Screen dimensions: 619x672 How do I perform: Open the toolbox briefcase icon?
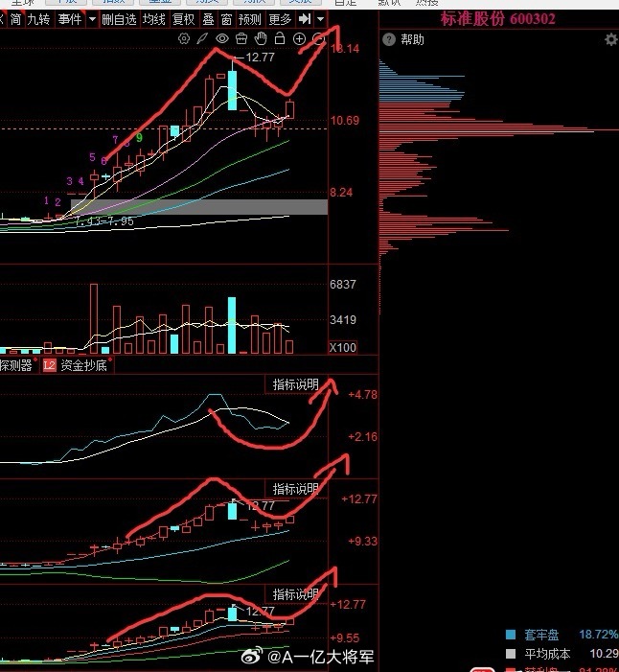241,39
